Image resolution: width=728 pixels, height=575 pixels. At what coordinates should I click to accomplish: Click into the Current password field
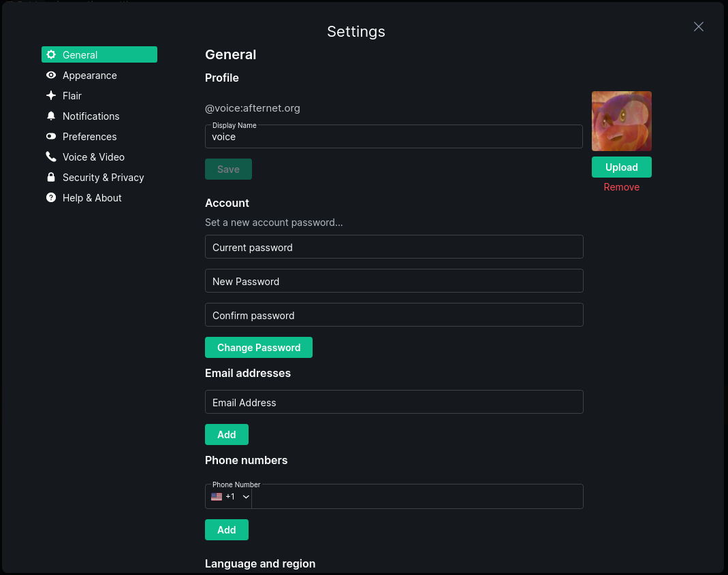tap(394, 247)
